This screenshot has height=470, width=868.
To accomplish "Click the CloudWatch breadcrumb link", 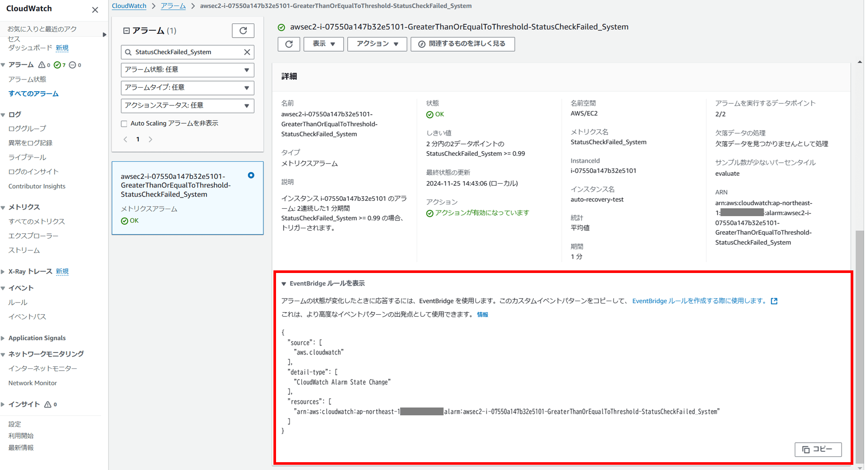I will pyautogui.click(x=129, y=6).
